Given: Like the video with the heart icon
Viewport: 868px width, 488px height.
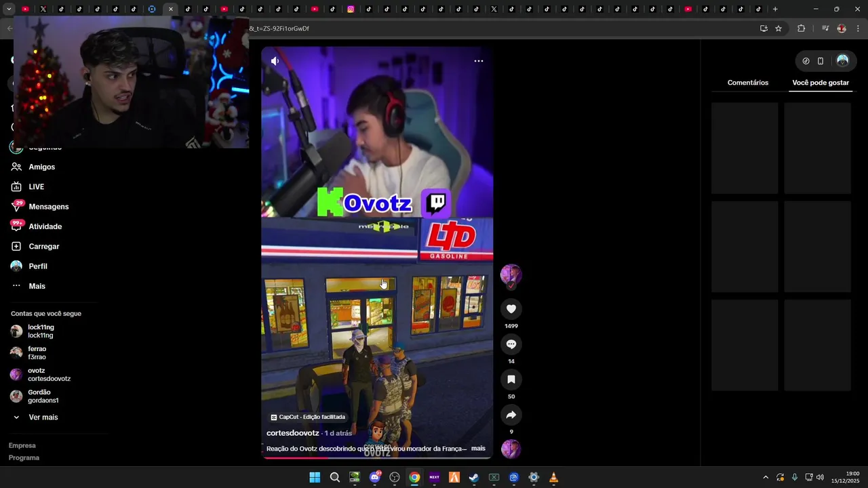Looking at the screenshot, I should click(511, 309).
